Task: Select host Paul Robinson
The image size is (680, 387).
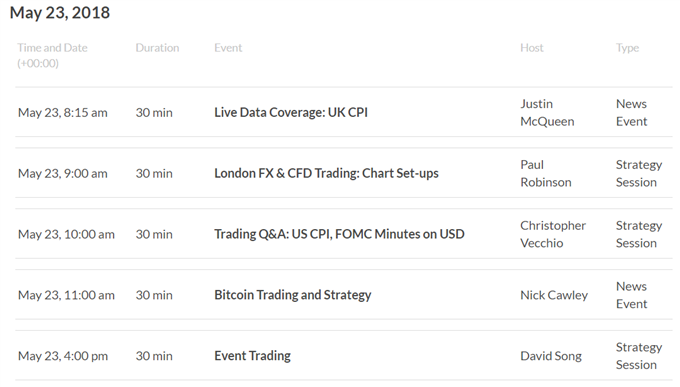Action: click(546, 173)
